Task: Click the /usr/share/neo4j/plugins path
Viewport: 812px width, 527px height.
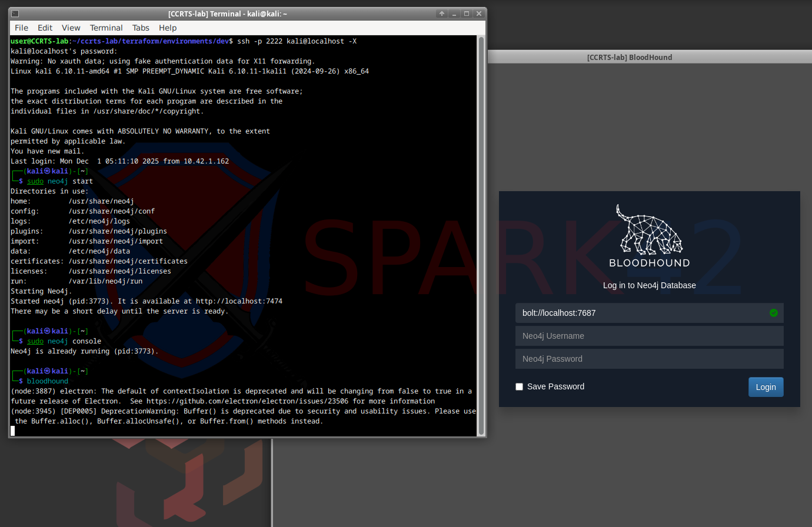Action: pos(118,231)
